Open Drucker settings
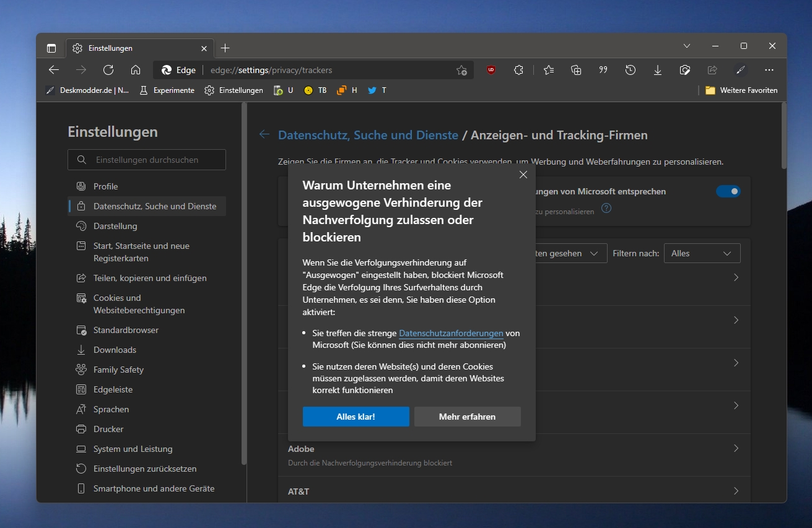 pyautogui.click(x=147, y=429)
